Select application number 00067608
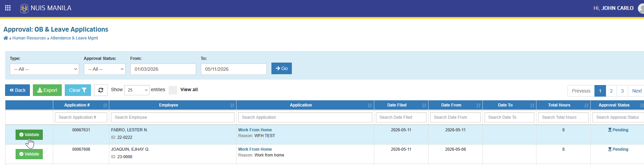Image resolution: width=644 pixels, height=165 pixels. (x=81, y=149)
